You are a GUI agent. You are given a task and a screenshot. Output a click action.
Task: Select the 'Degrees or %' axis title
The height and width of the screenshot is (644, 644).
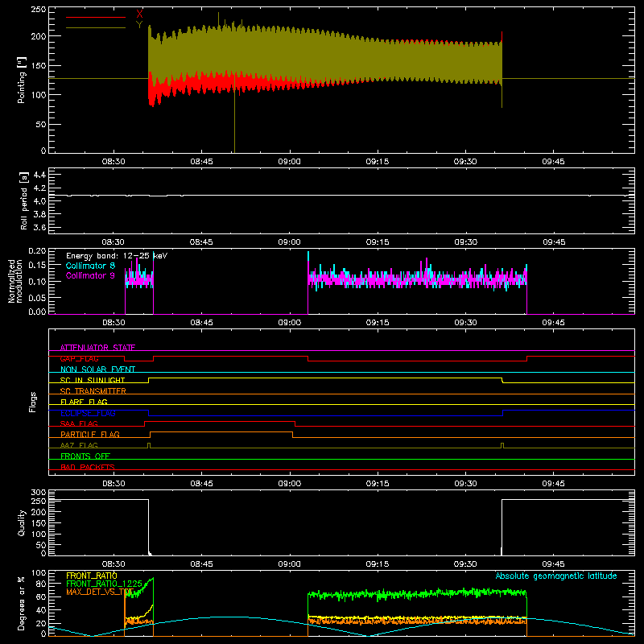pos(22,603)
